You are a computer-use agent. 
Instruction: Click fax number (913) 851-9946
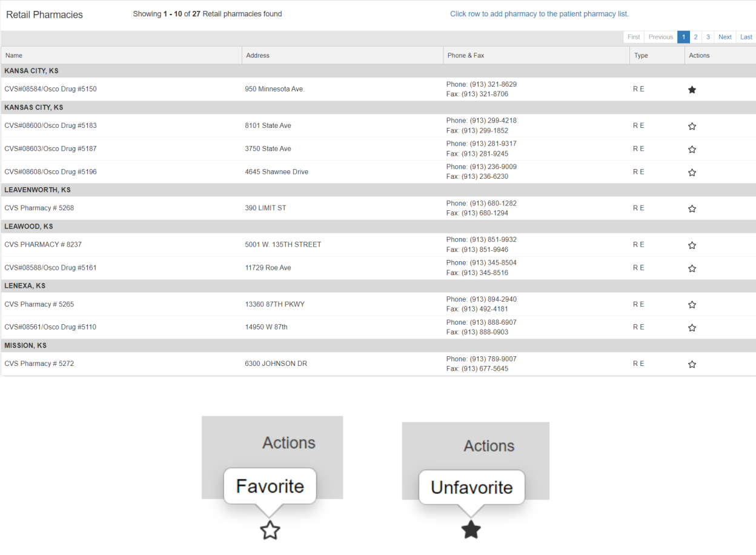point(485,249)
